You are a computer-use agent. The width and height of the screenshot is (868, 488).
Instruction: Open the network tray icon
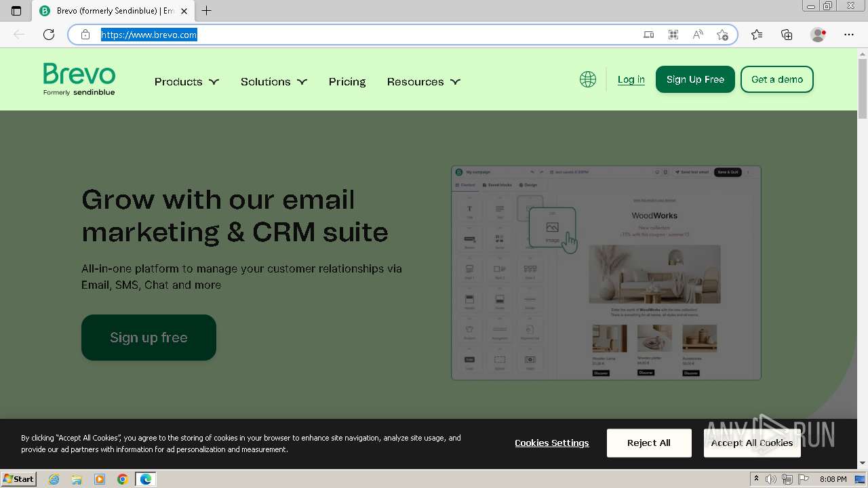tap(787, 479)
